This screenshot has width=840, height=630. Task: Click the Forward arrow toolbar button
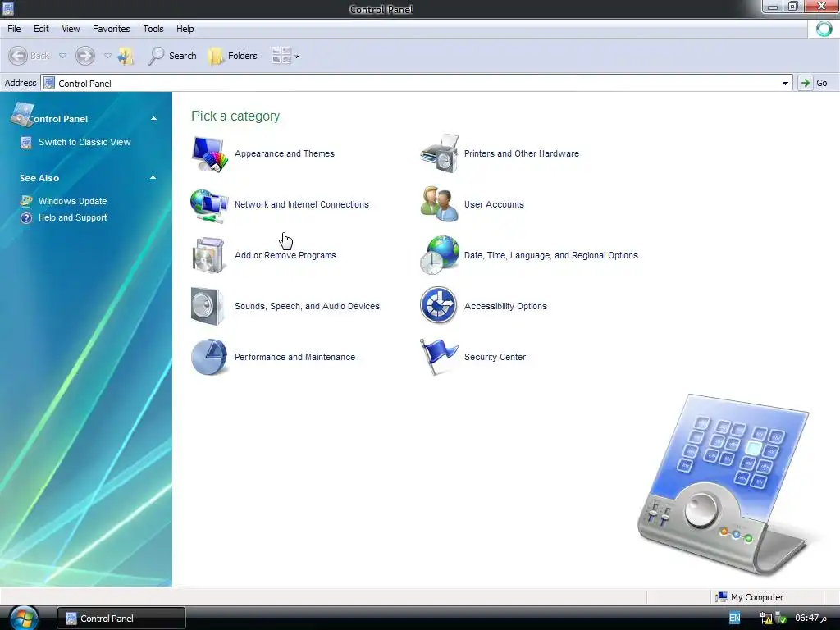point(85,56)
